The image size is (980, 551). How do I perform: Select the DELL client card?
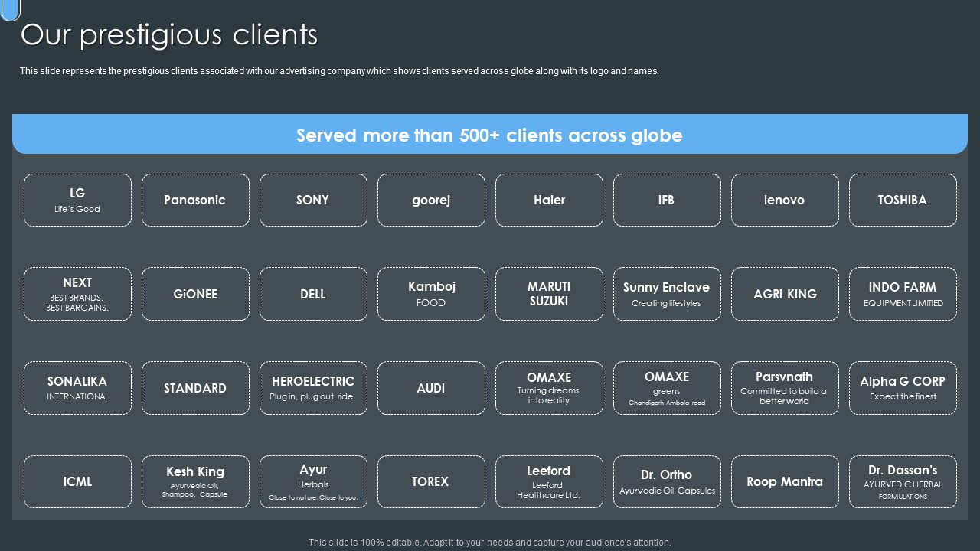tap(313, 294)
